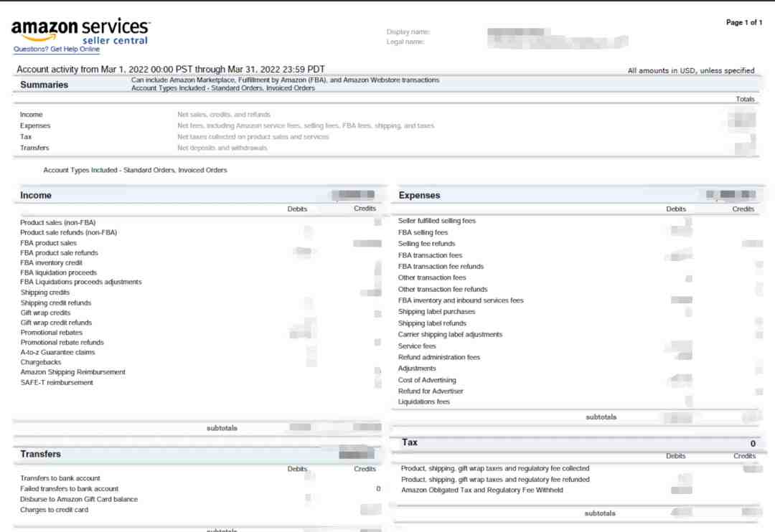Screen dimensions: 775x532
Task: Open the Questions? Get Help Online link
Action: coord(56,49)
